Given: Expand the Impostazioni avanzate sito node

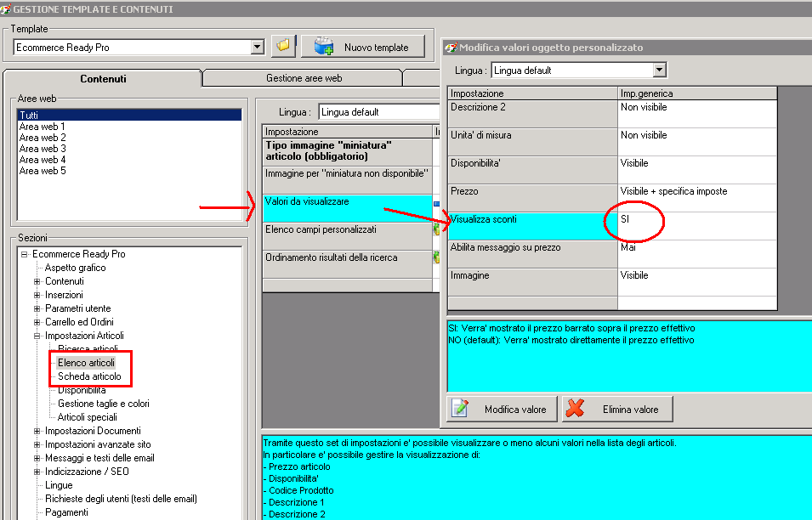Looking at the screenshot, I should (37, 444).
